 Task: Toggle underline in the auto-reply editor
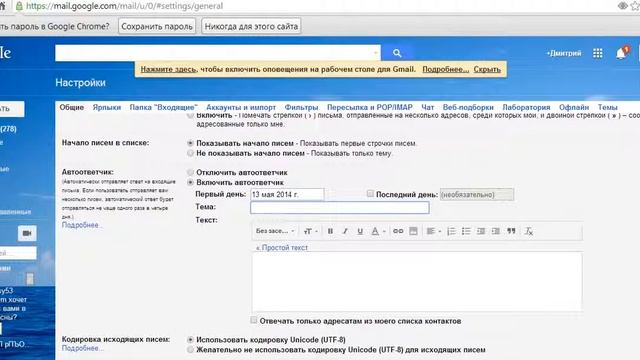click(x=360, y=231)
